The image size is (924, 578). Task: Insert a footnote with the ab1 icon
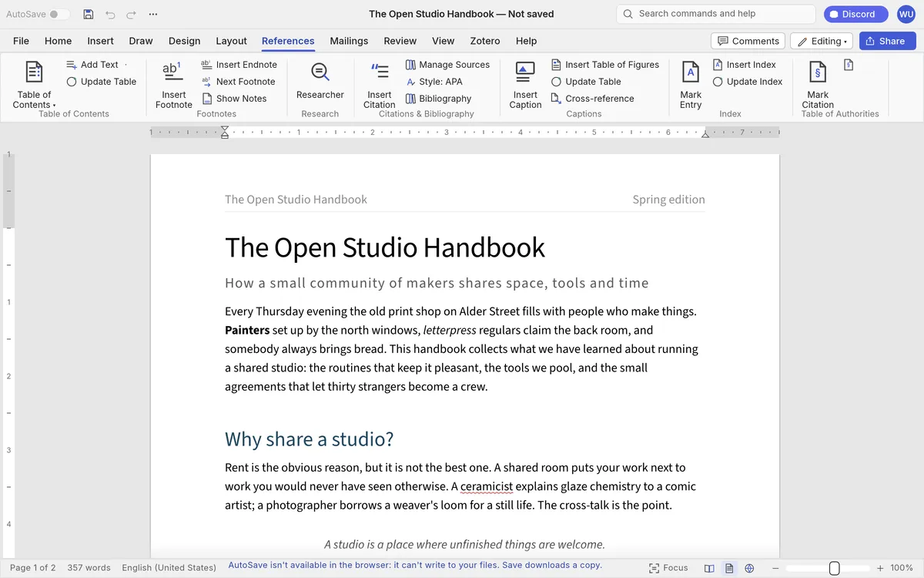tap(173, 85)
